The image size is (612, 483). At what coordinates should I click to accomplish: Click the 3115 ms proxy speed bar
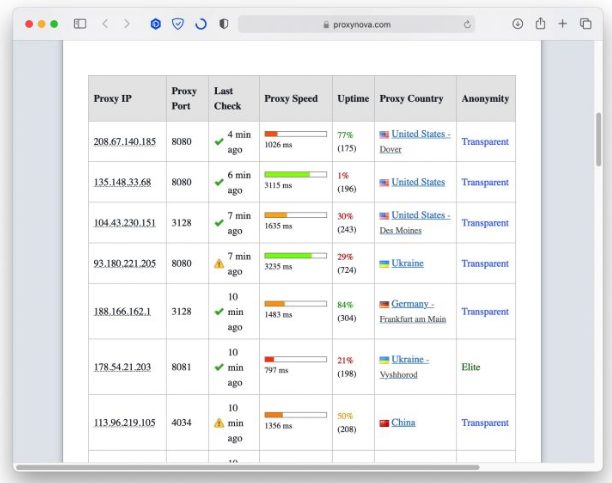[x=295, y=175]
